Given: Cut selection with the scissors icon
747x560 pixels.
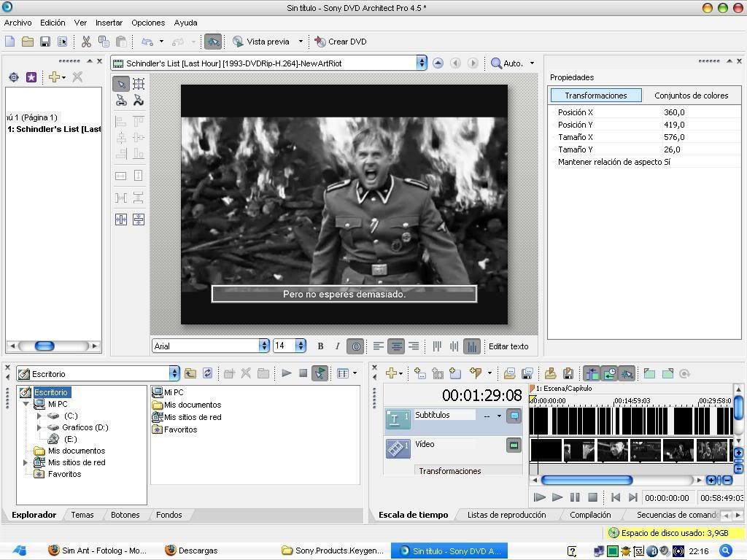Looking at the screenshot, I should tap(86, 42).
